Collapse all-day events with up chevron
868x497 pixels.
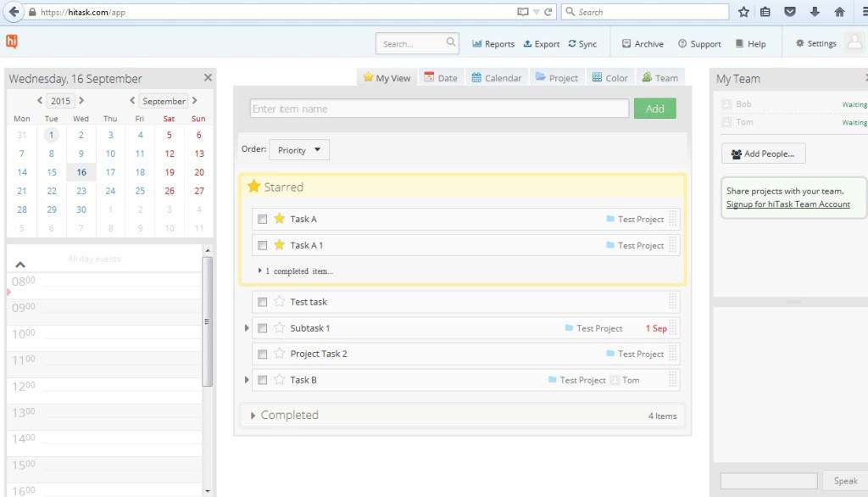pyautogui.click(x=20, y=265)
